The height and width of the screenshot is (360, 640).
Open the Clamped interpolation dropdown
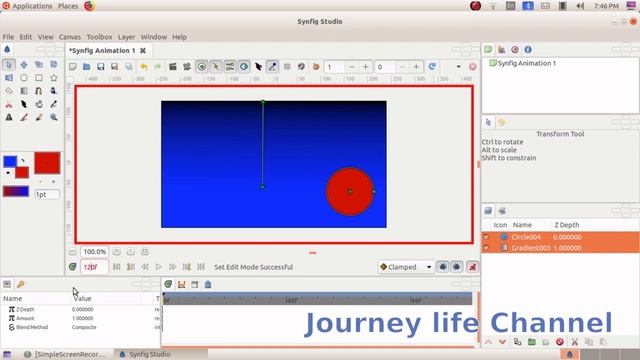pyautogui.click(x=405, y=267)
